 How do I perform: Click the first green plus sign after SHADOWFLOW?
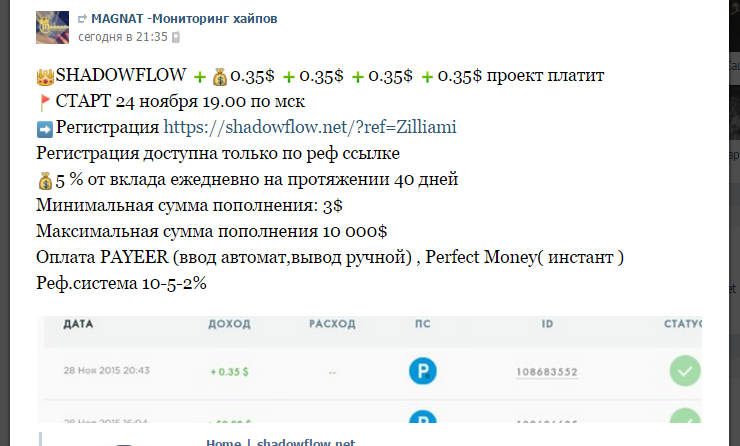(200, 77)
